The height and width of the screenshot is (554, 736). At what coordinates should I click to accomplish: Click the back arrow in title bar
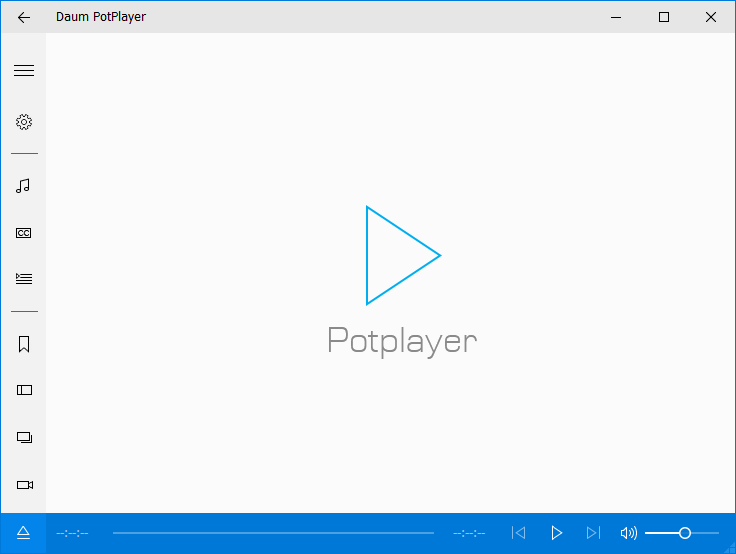pos(23,17)
